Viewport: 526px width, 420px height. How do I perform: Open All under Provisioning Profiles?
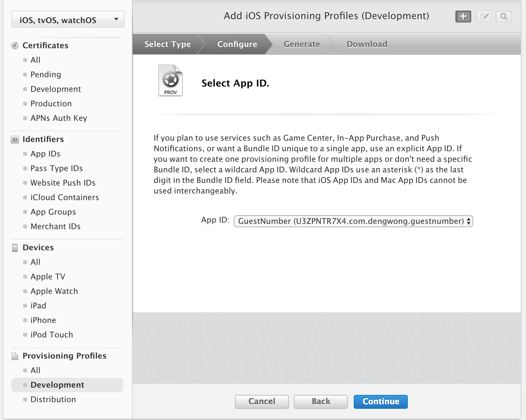(35, 370)
